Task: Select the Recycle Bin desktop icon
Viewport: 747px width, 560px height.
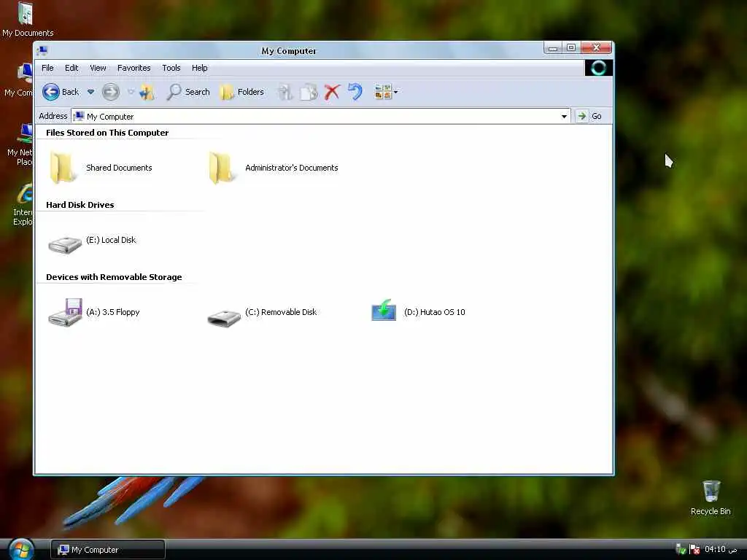Action: (x=711, y=498)
